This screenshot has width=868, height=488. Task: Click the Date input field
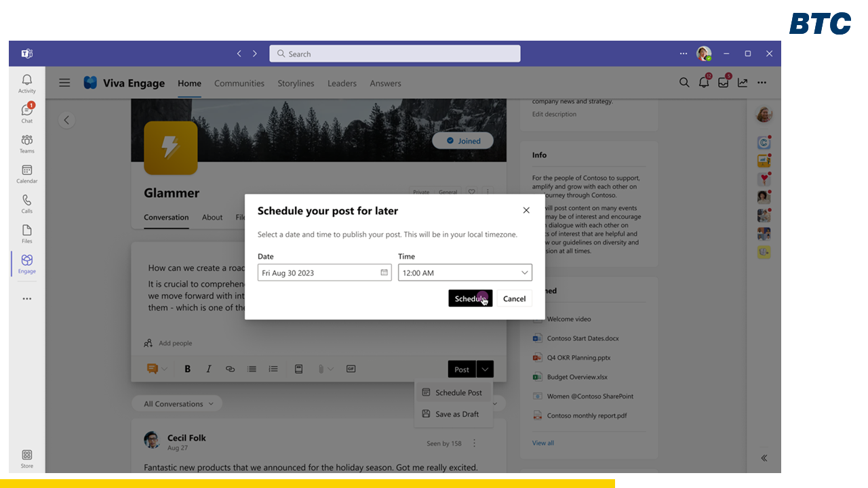tap(325, 272)
